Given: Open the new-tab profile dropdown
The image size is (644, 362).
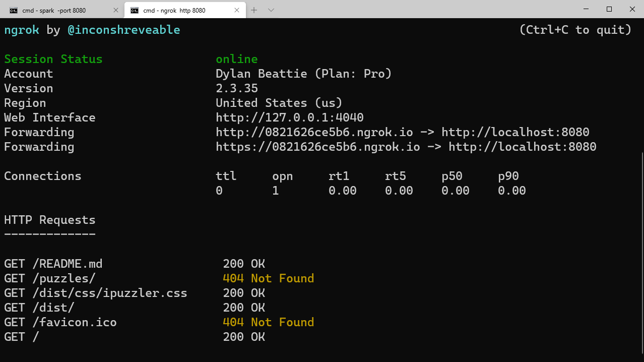Looking at the screenshot, I should click(x=271, y=10).
